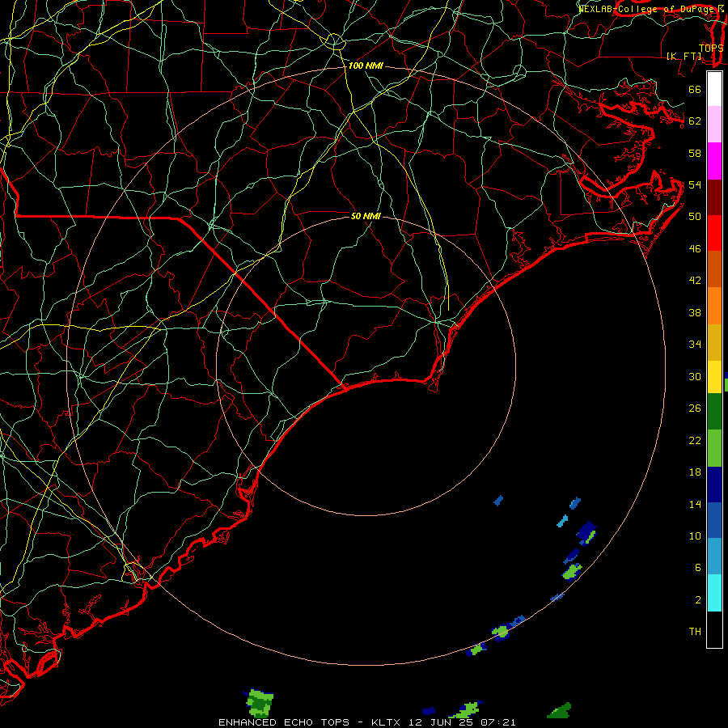Click the gold legend swatch
This screenshot has height=728, width=728.
point(714,341)
